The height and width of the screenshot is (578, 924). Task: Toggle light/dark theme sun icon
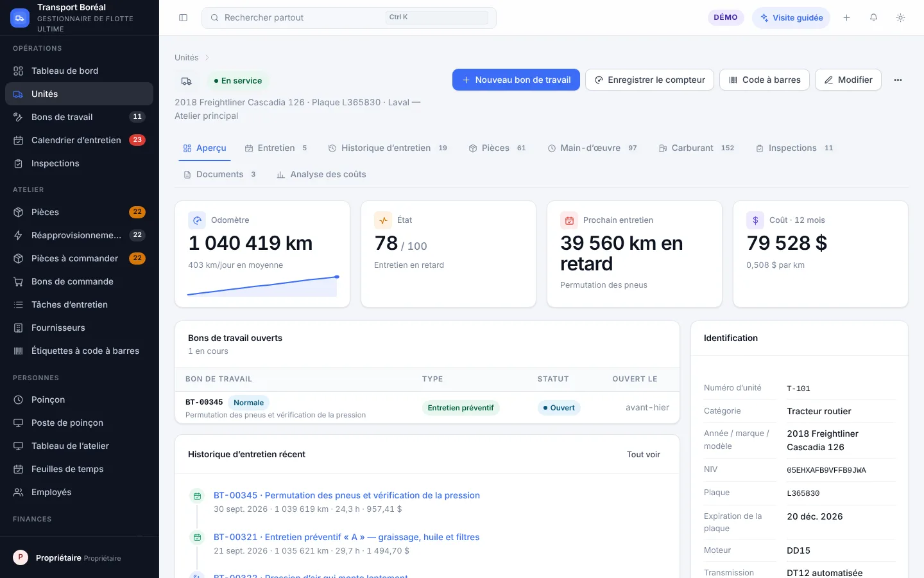(x=900, y=18)
